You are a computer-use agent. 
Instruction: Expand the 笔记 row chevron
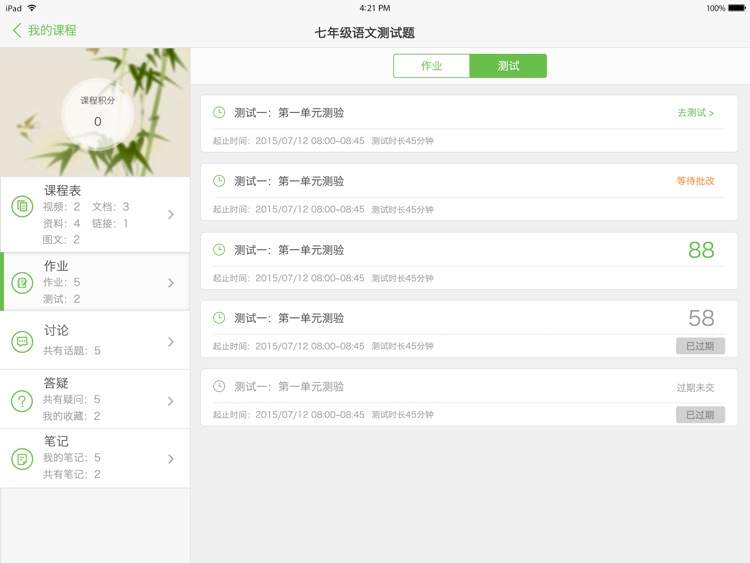[171, 459]
